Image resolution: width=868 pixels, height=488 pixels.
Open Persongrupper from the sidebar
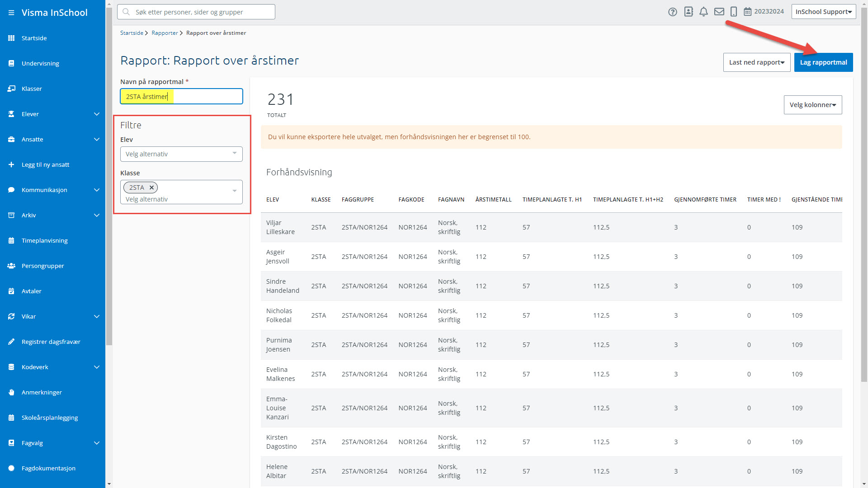tap(43, 266)
